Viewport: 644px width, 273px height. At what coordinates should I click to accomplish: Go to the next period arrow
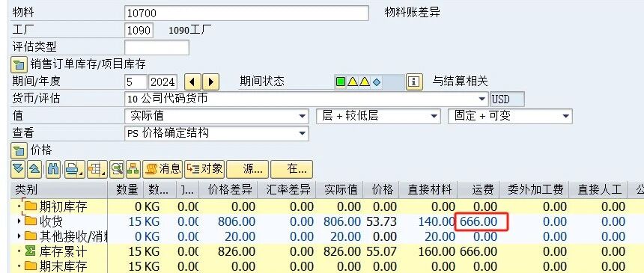[210, 82]
